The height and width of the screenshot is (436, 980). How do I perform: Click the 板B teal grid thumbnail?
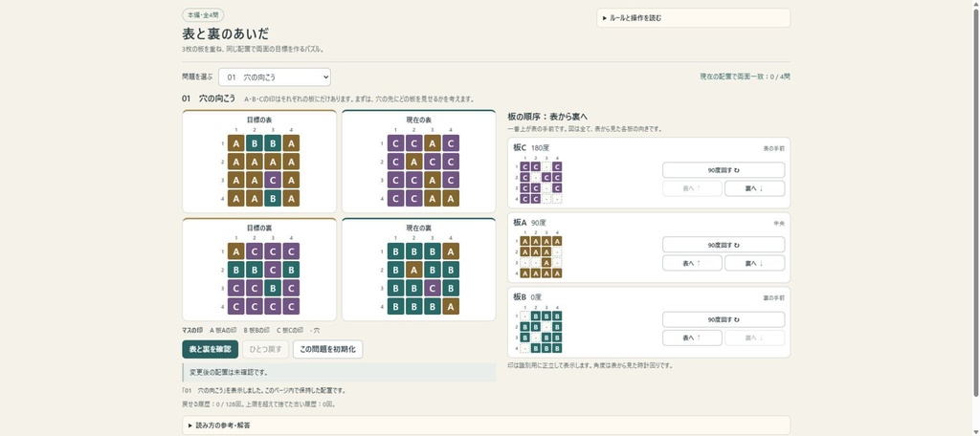click(x=542, y=332)
